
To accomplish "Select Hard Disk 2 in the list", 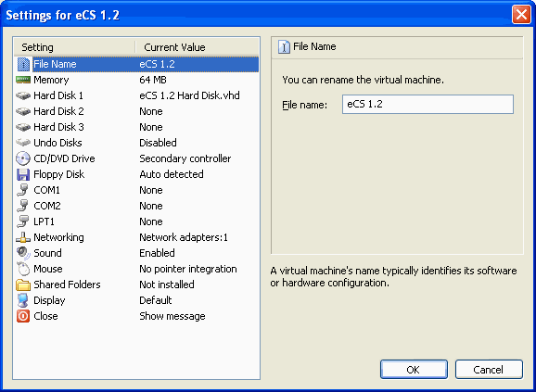I will click(x=136, y=111).
